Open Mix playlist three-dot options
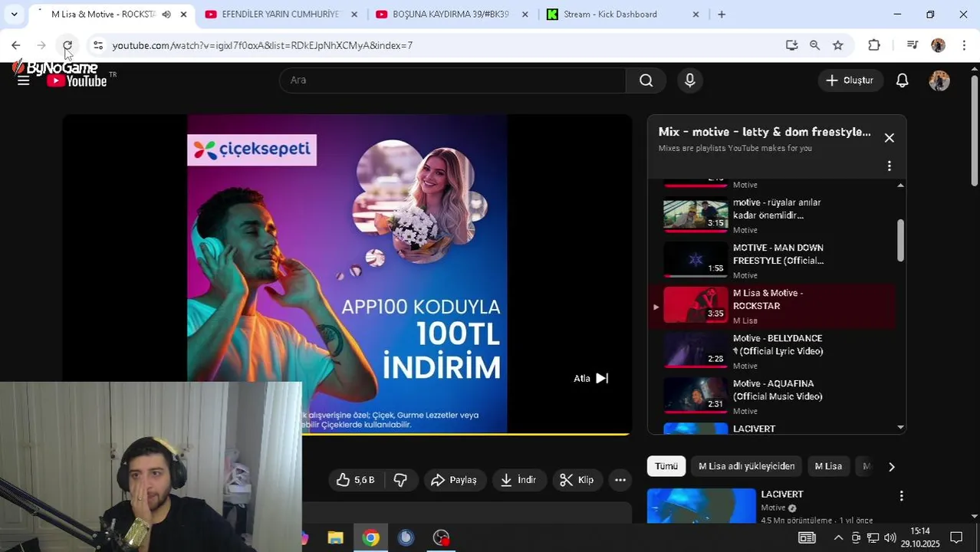980x552 pixels. point(890,166)
